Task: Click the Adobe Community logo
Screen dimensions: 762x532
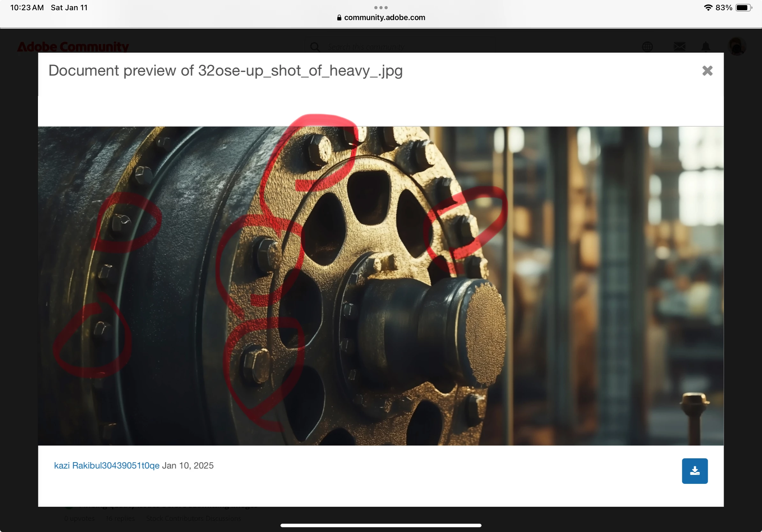Action: [x=73, y=47]
